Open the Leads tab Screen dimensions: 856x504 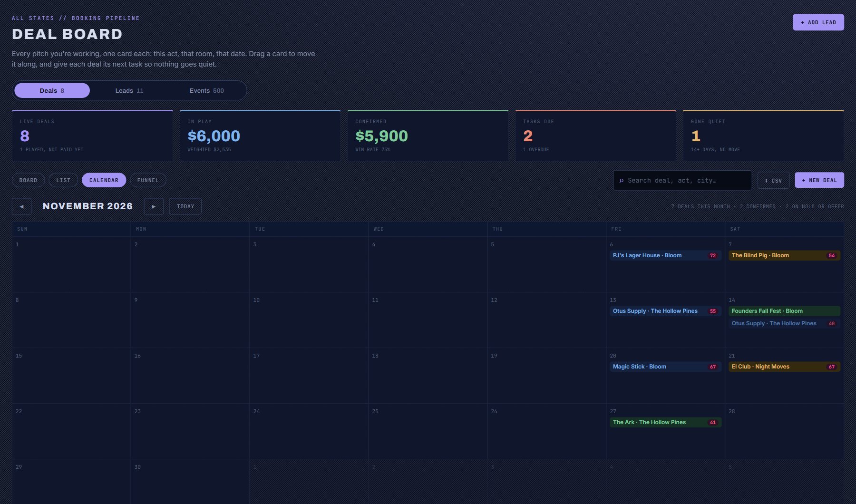(129, 90)
